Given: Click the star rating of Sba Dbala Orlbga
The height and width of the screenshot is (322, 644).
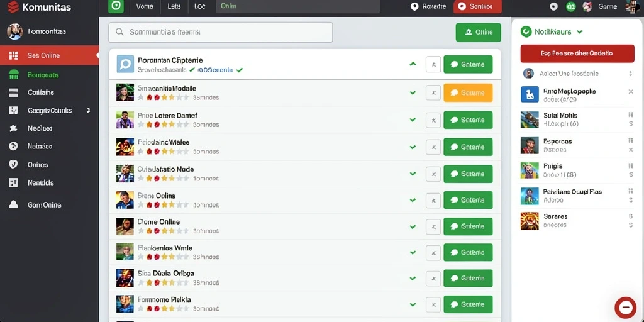Looking at the screenshot, I should tap(164, 282).
